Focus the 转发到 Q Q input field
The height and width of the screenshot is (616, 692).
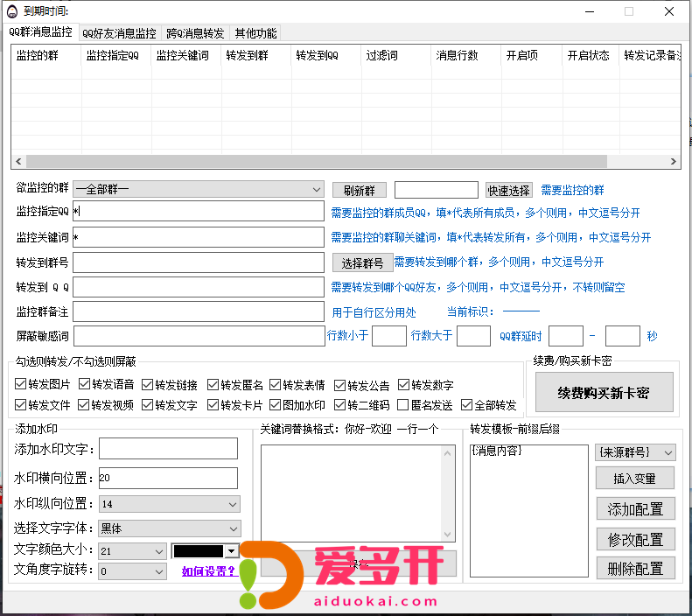(199, 287)
